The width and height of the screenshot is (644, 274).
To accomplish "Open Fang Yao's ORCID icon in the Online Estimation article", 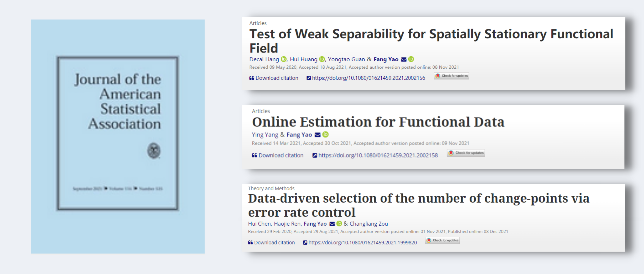I will 326,135.
